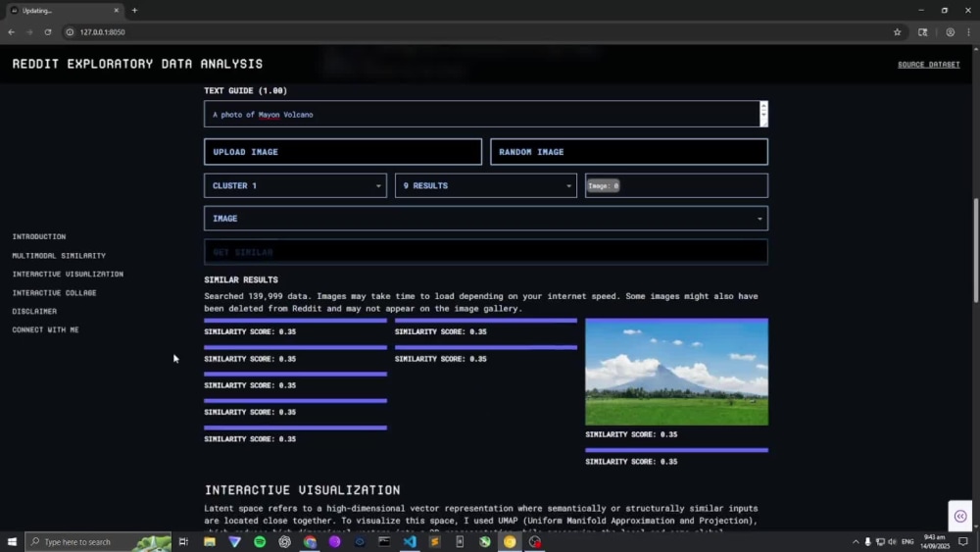Click the Image: 0 tag field
The image size is (980, 552).
coord(676,185)
